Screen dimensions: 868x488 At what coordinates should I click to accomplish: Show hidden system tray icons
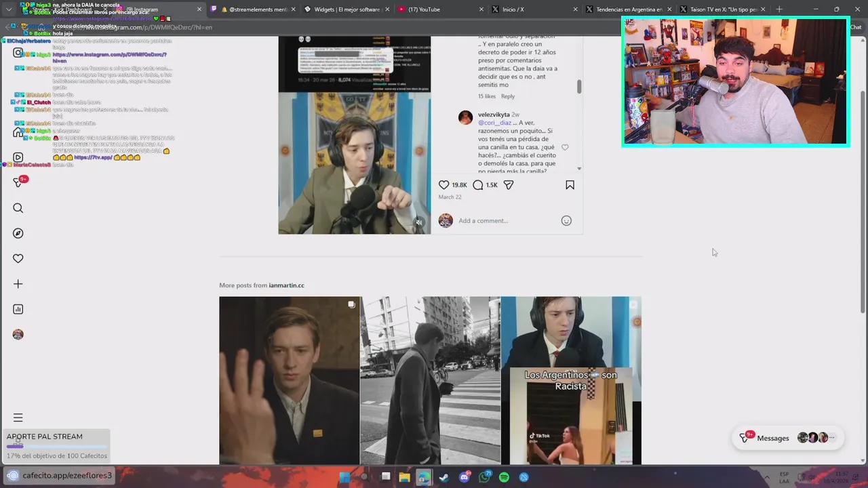(768, 477)
